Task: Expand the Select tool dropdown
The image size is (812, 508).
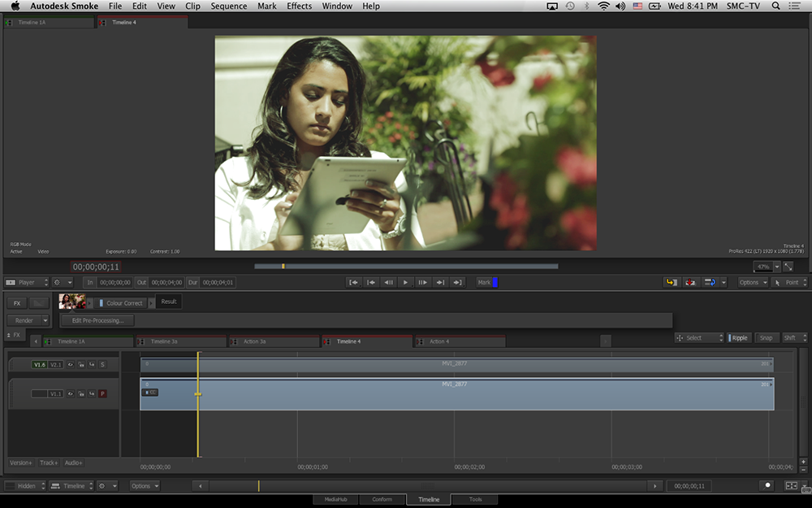Action: [698, 337]
